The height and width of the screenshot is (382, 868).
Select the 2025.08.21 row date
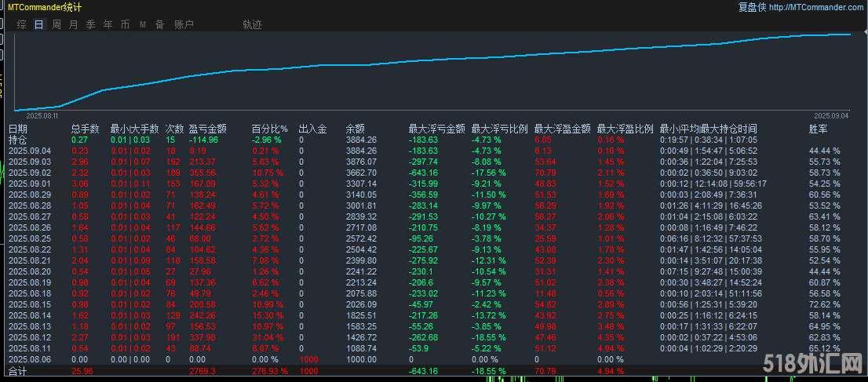29,260
